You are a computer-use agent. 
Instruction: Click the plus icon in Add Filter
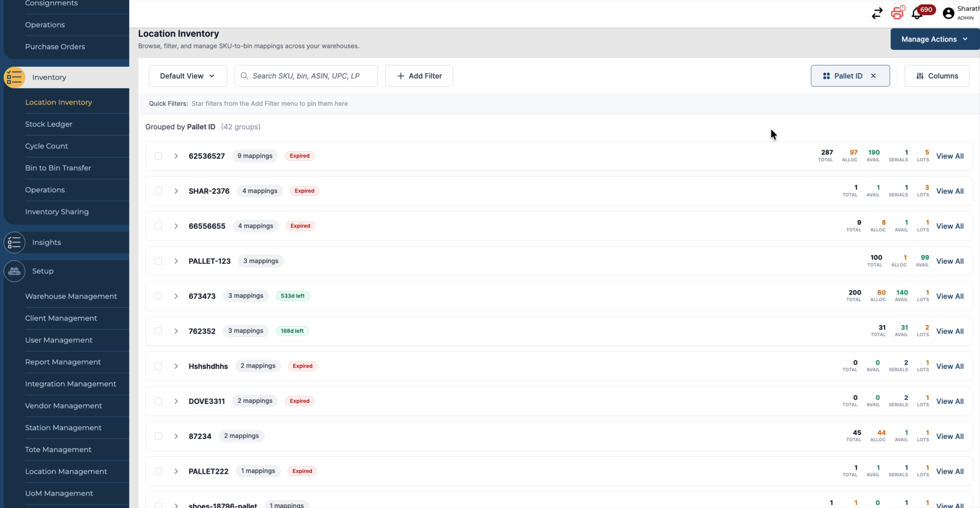pos(400,76)
